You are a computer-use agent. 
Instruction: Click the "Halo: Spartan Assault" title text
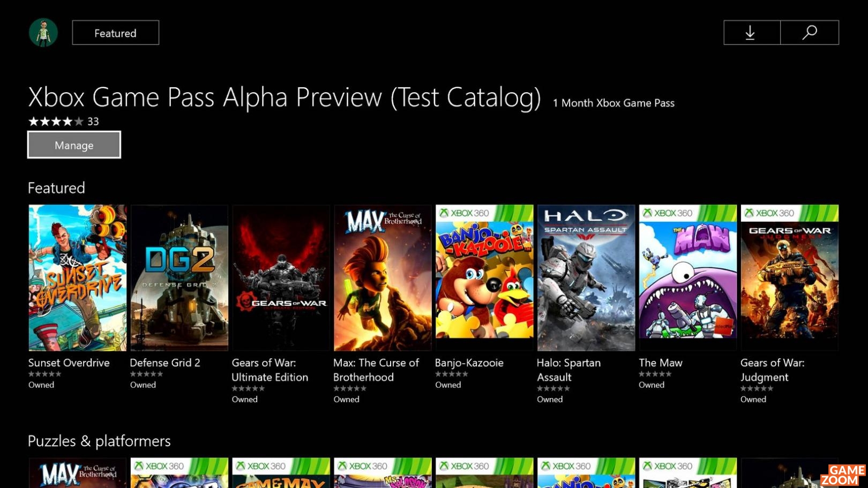[x=568, y=370]
